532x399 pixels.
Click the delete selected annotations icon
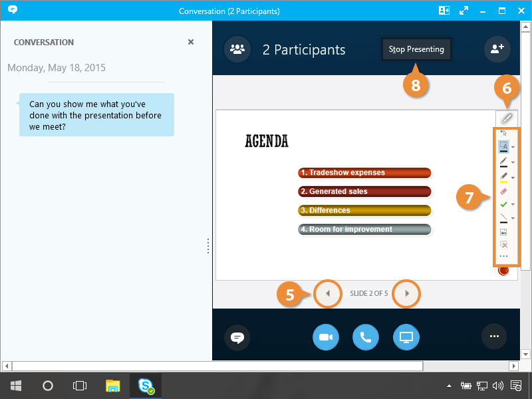503,244
